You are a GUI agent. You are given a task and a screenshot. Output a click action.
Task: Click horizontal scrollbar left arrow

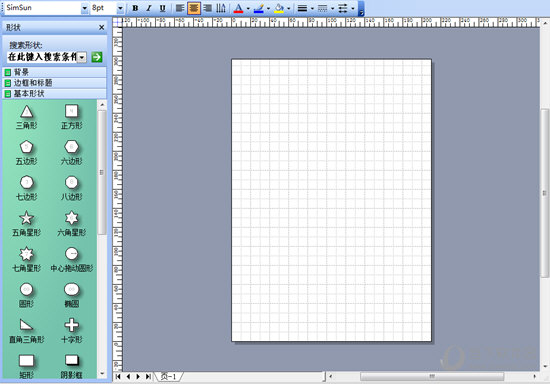click(330, 377)
